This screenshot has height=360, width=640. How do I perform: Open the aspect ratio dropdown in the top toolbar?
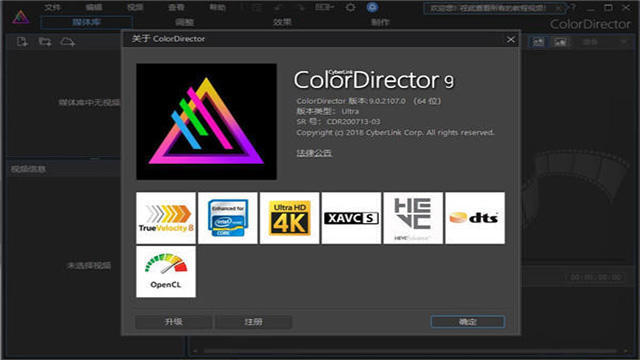click(x=324, y=7)
